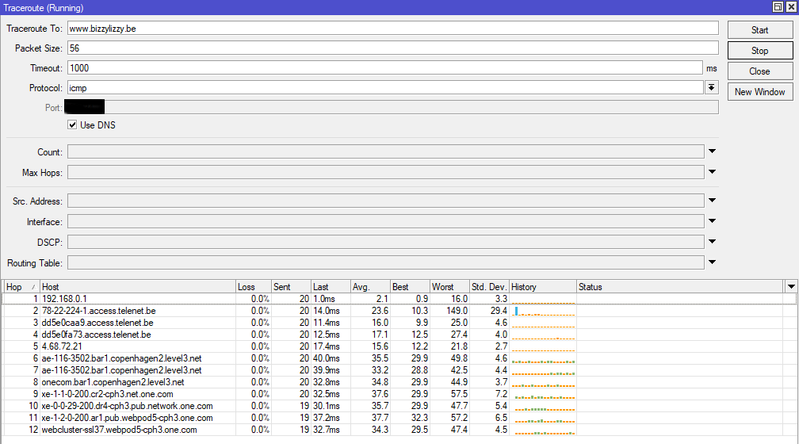
Task: Restore the Traceroute window size icon
Action: pos(778,7)
